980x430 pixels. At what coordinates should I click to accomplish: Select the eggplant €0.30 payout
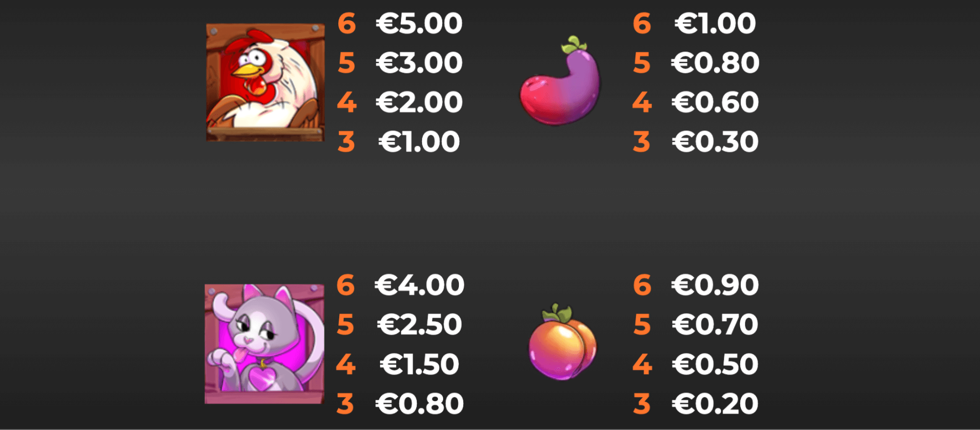tap(715, 142)
